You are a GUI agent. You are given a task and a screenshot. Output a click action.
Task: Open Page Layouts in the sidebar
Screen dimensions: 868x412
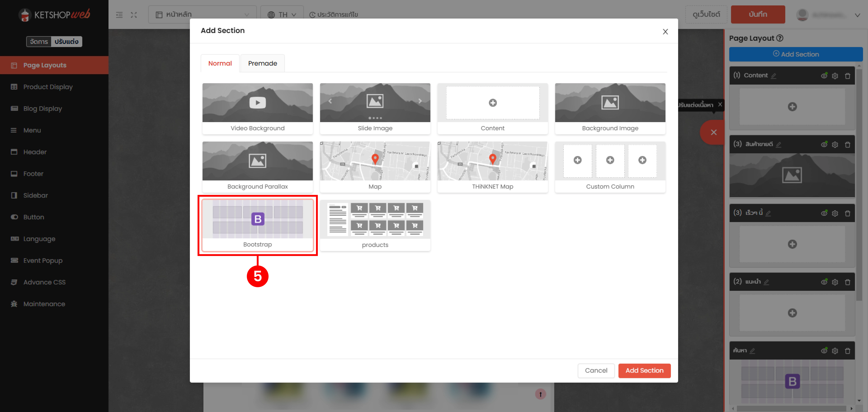54,65
